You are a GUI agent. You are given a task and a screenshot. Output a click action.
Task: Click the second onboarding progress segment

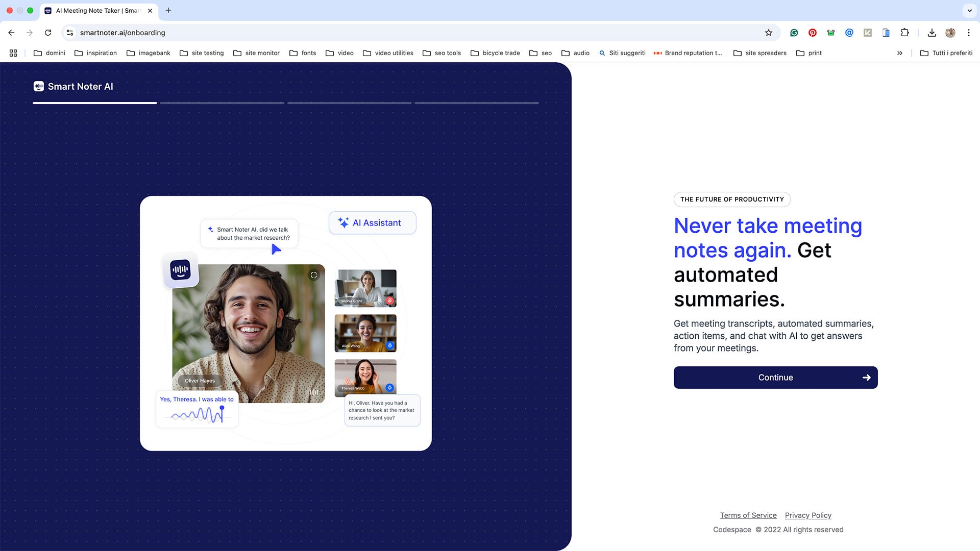222,103
